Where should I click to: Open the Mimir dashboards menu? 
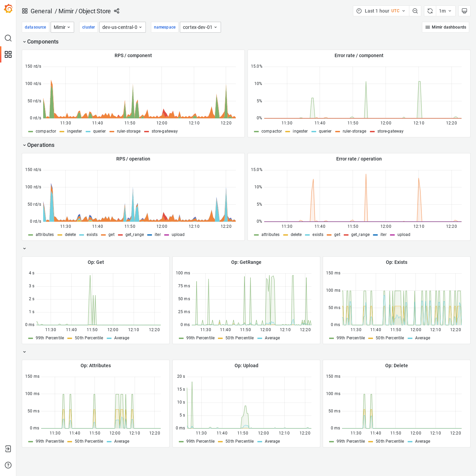pos(445,27)
